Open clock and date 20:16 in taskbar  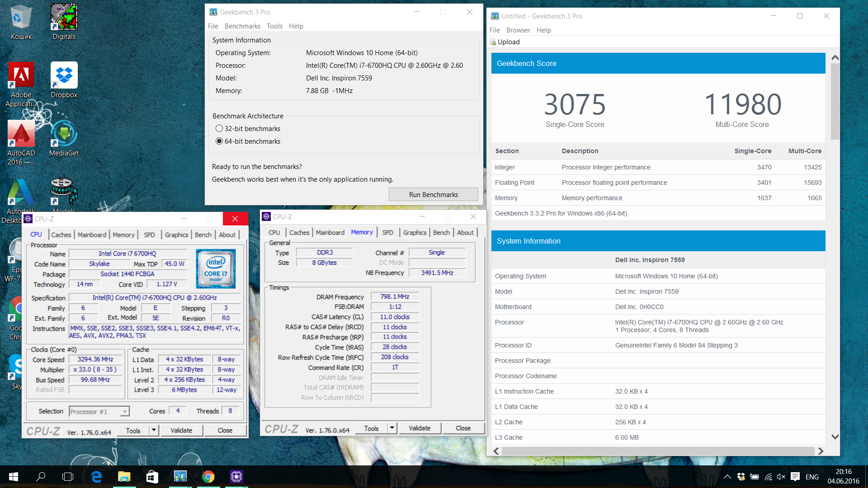pyautogui.click(x=844, y=477)
